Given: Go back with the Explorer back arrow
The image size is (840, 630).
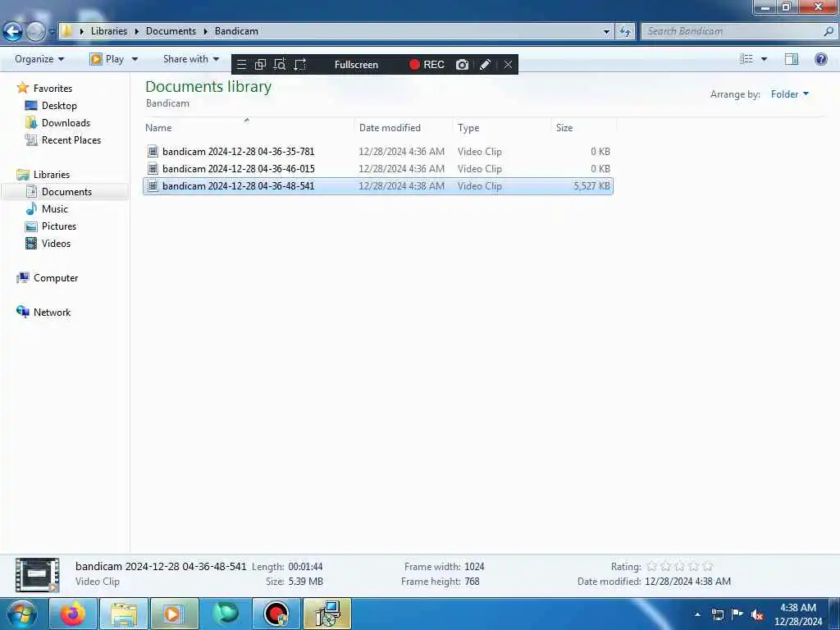Looking at the screenshot, I should [x=12, y=32].
